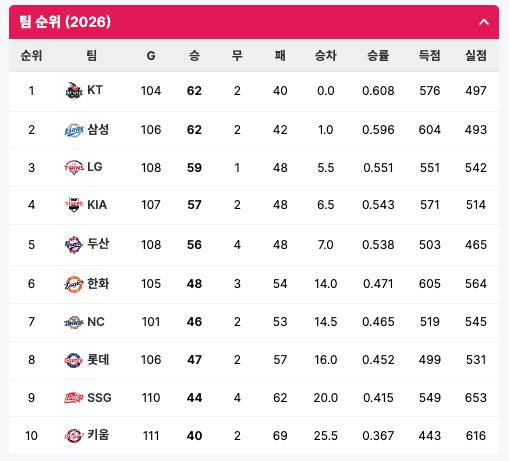Click the KIA Tigers team logo

pos(73,205)
